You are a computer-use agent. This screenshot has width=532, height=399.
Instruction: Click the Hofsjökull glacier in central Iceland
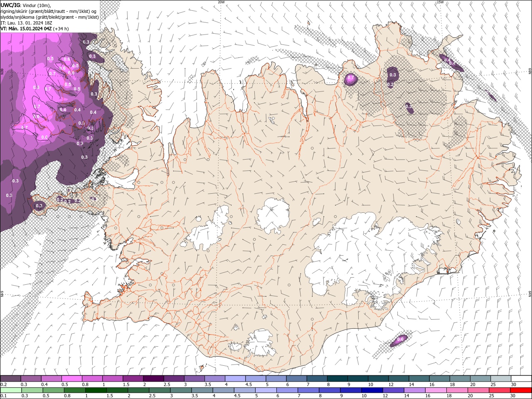(273, 215)
